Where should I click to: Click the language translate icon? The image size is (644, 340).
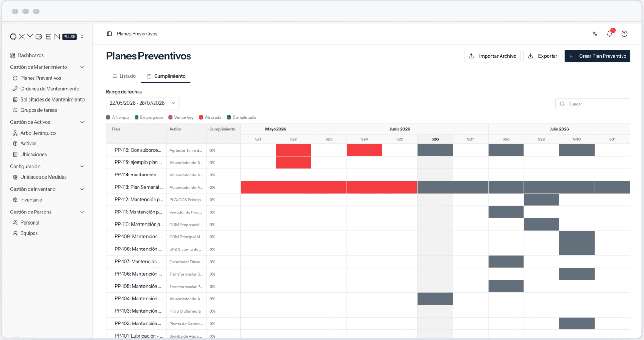[595, 34]
